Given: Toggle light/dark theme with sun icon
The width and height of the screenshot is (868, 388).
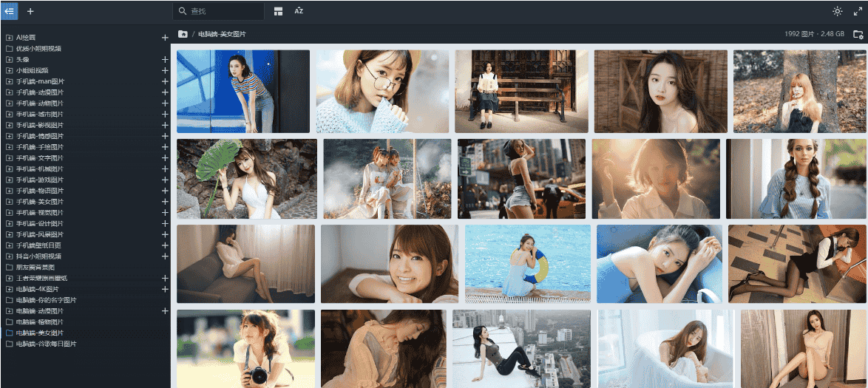Looking at the screenshot, I should (x=837, y=11).
